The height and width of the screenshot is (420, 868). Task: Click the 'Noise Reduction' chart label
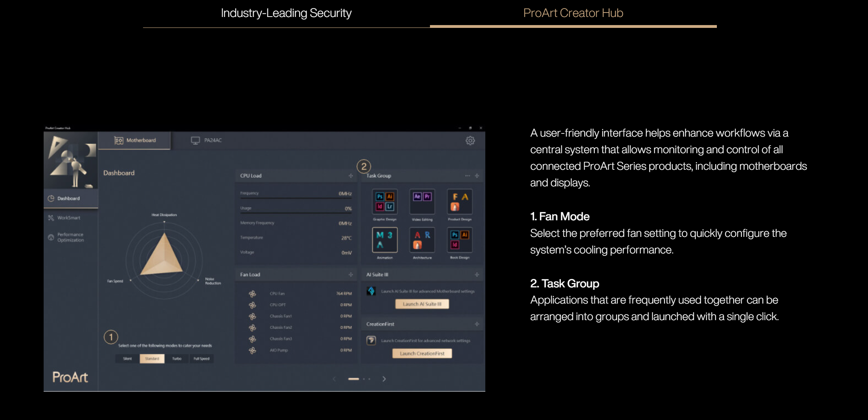[x=213, y=281]
